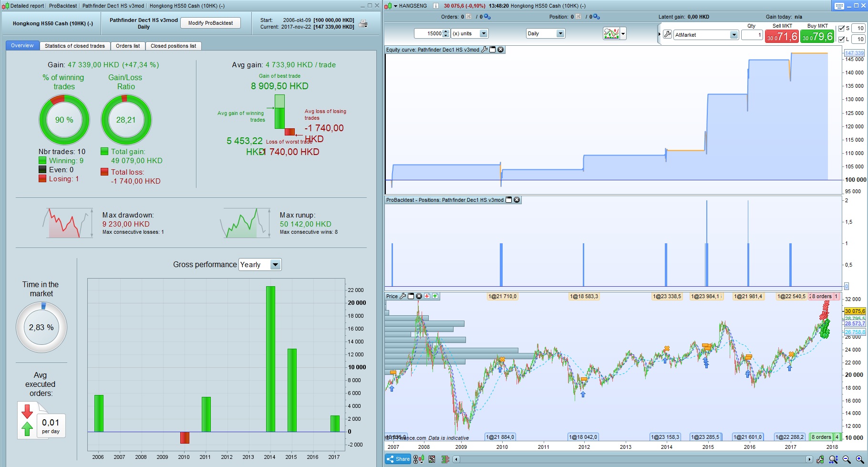The height and width of the screenshot is (467, 868).
Task: Open orders settings gear icon
Action: click(487, 17)
